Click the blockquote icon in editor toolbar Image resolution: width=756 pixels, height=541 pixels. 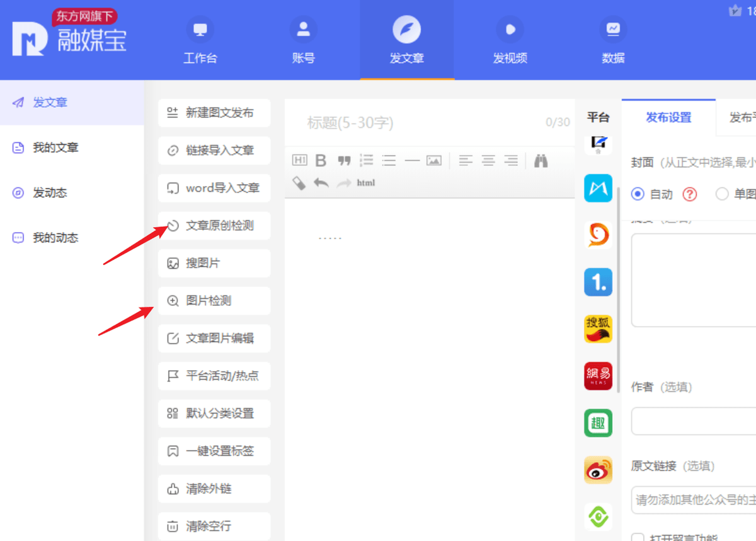[343, 161]
